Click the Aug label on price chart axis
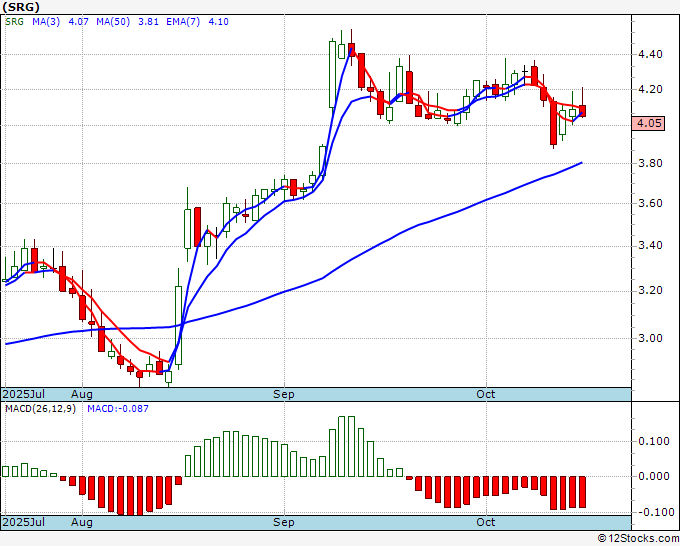Image resolution: width=680 pixels, height=546 pixels. (82, 395)
